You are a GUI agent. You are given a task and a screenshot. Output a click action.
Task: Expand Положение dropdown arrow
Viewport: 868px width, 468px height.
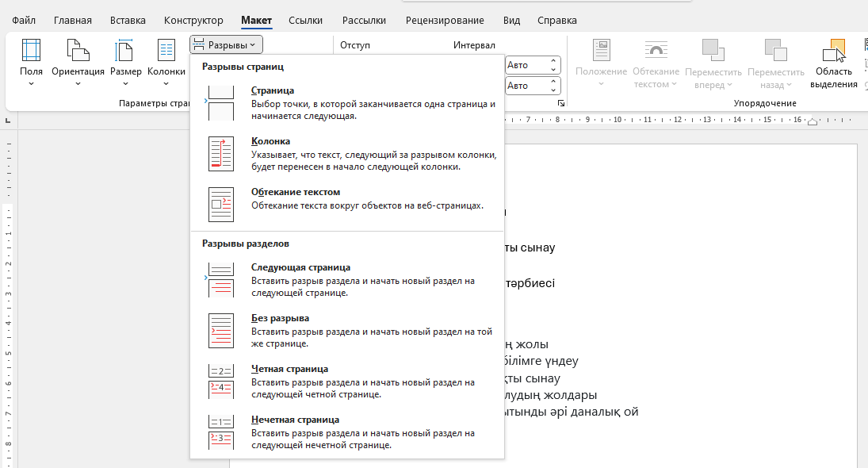[601, 84]
